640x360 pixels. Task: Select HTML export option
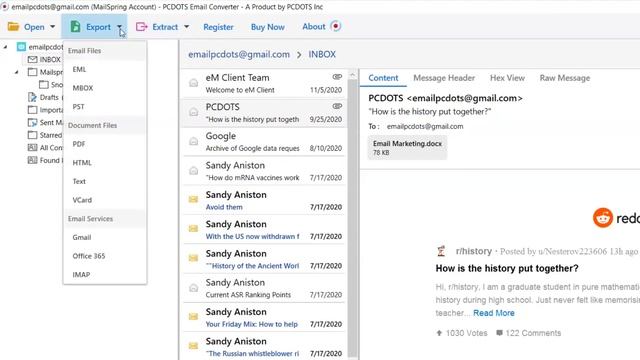coord(105,163)
